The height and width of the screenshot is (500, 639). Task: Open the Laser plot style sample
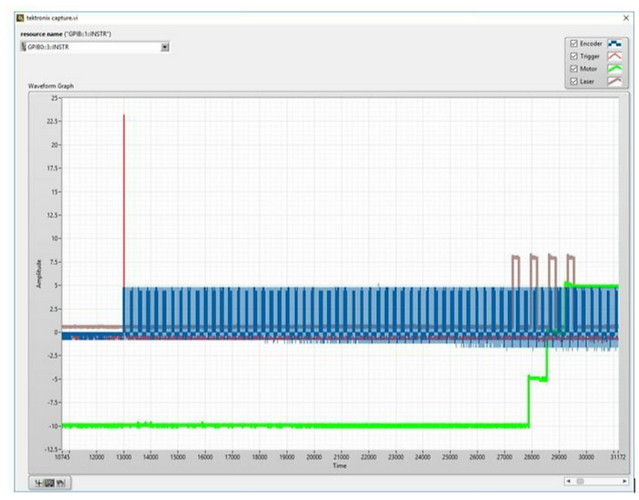point(615,81)
